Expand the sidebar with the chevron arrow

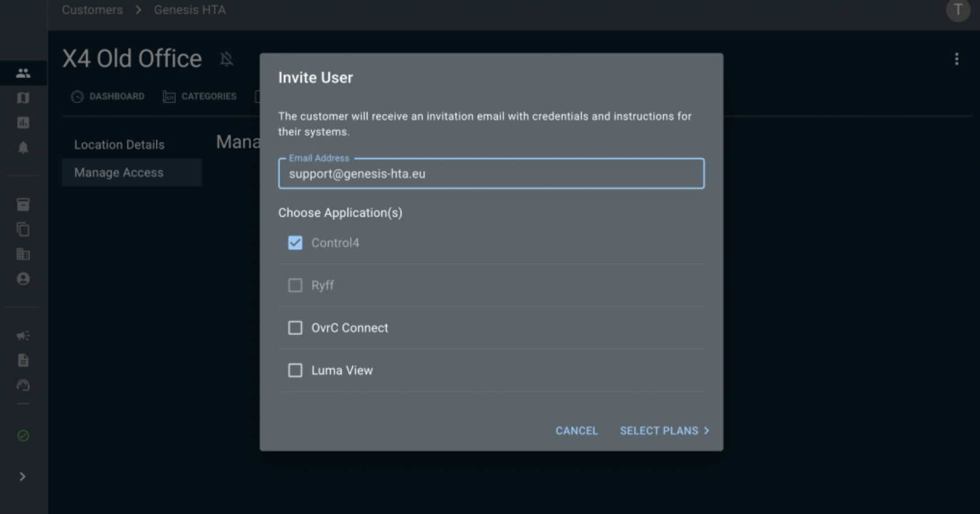23,477
